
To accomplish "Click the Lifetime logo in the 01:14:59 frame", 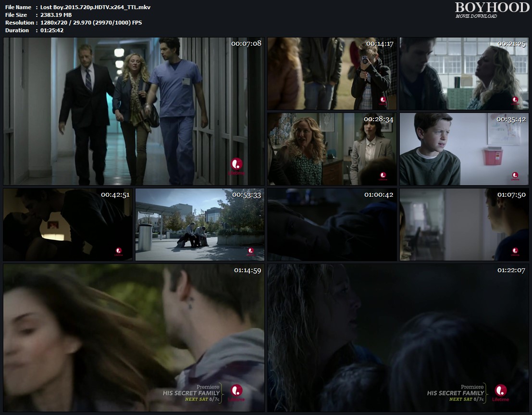I will pos(236,392).
